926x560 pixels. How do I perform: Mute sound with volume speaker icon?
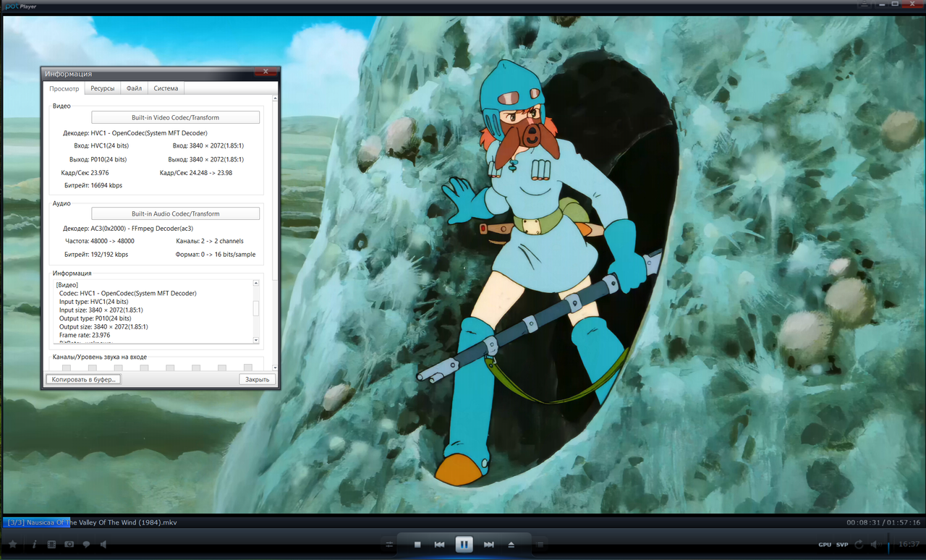[876, 544]
